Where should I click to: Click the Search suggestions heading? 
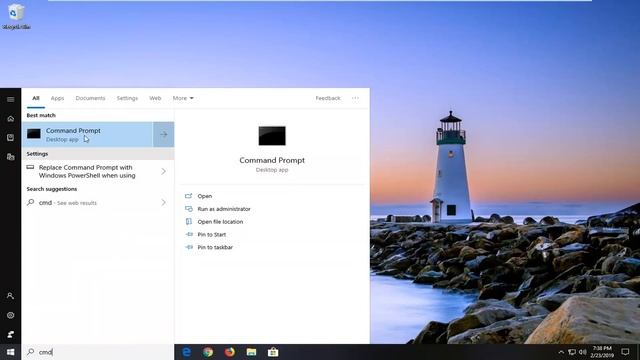click(x=52, y=189)
